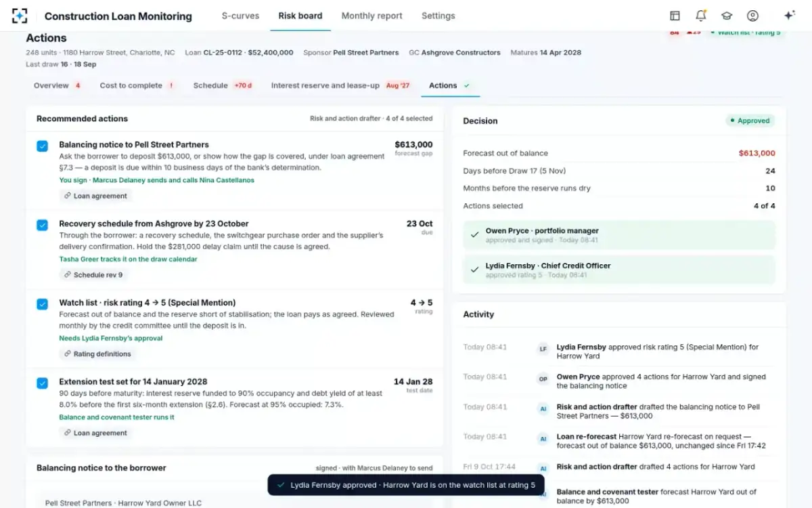
Task: Switch to S-curves tab
Action: (240, 16)
